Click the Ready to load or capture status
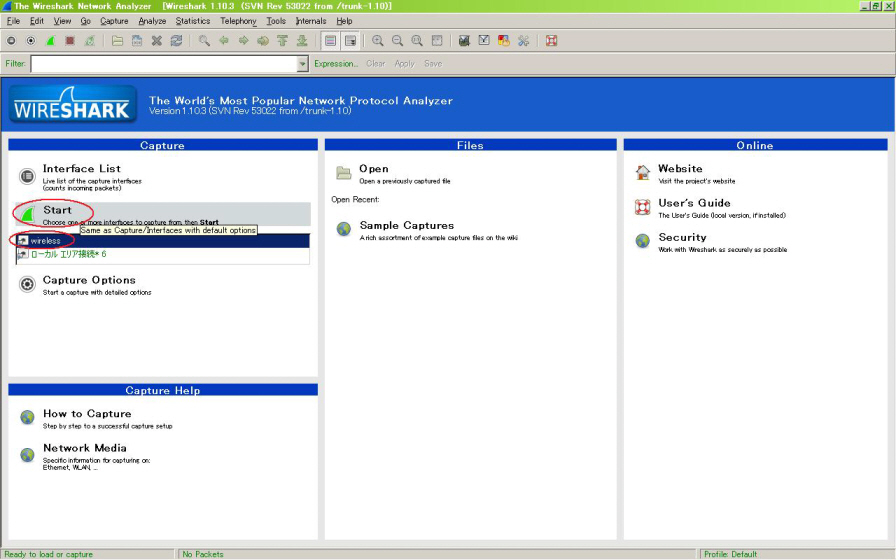The width and height of the screenshot is (896, 560). pos(49,554)
